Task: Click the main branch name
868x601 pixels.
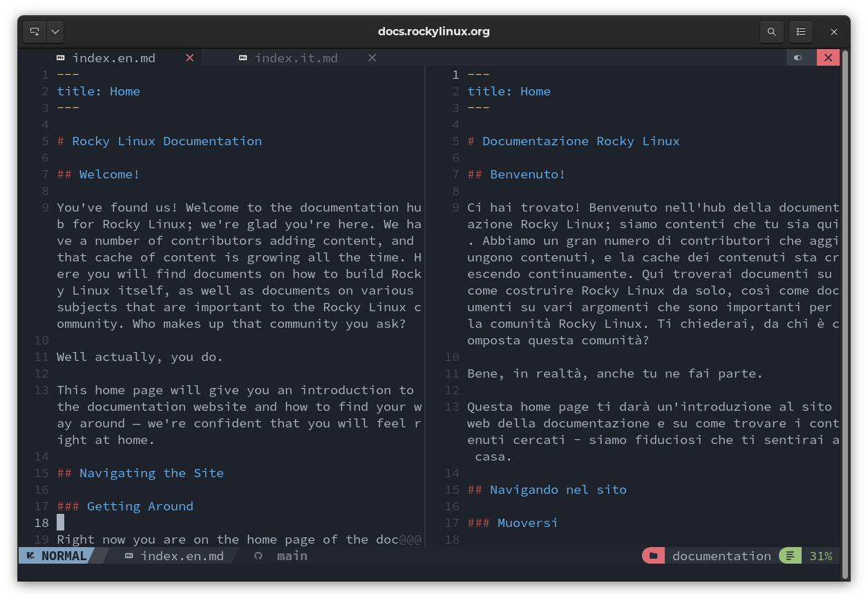Action: click(292, 556)
